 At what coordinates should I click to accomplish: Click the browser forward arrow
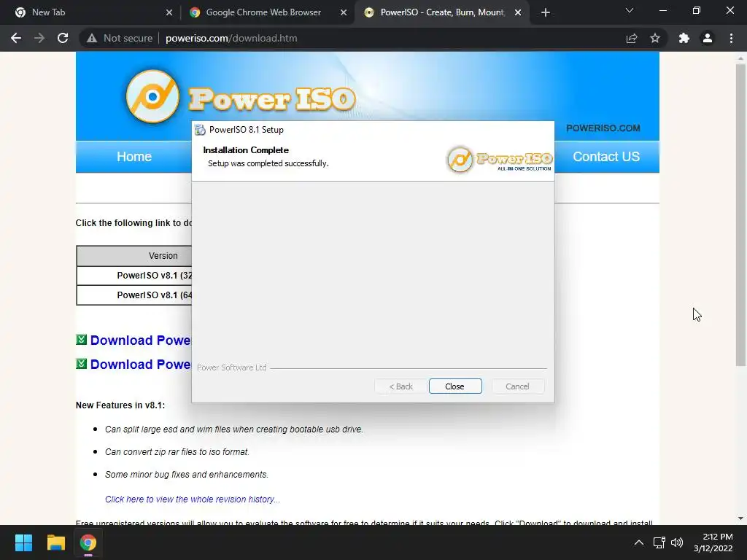coord(39,38)
